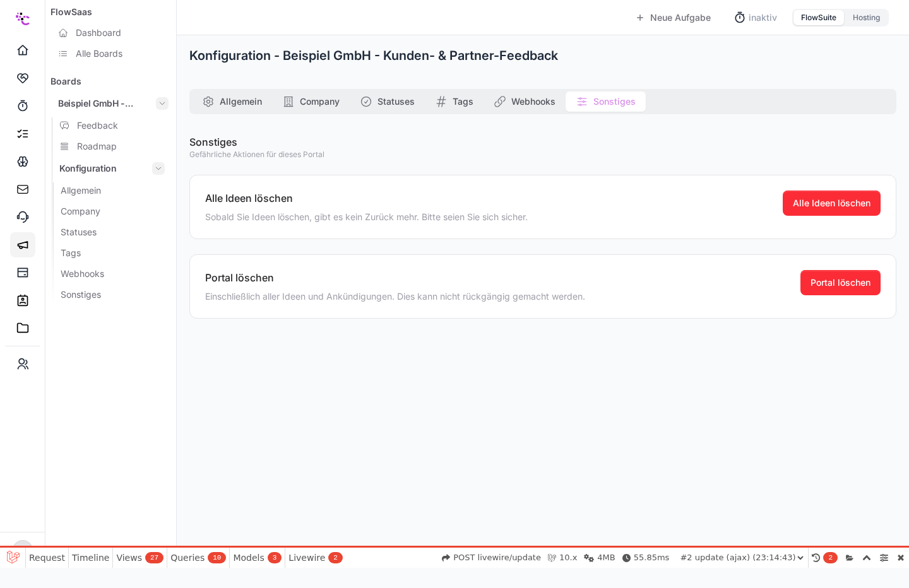
Task: Click the 55.85ms request duration indicator
Action: pyautogui.click(x=645, y=558)
